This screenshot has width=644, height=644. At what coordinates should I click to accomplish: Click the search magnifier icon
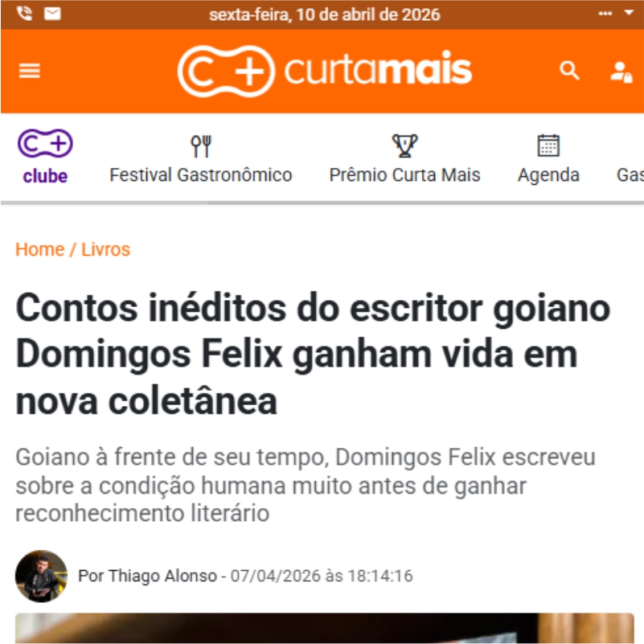[569, 71]
